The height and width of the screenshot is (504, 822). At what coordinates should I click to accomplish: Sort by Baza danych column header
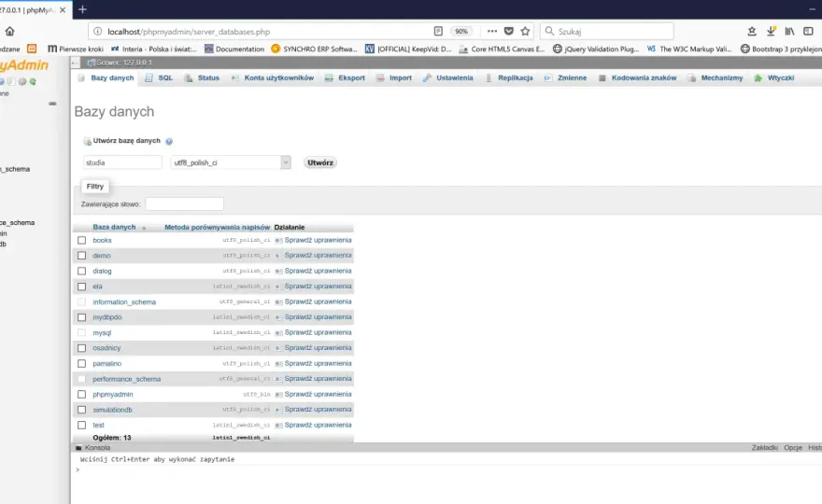[x=114, y=227]
